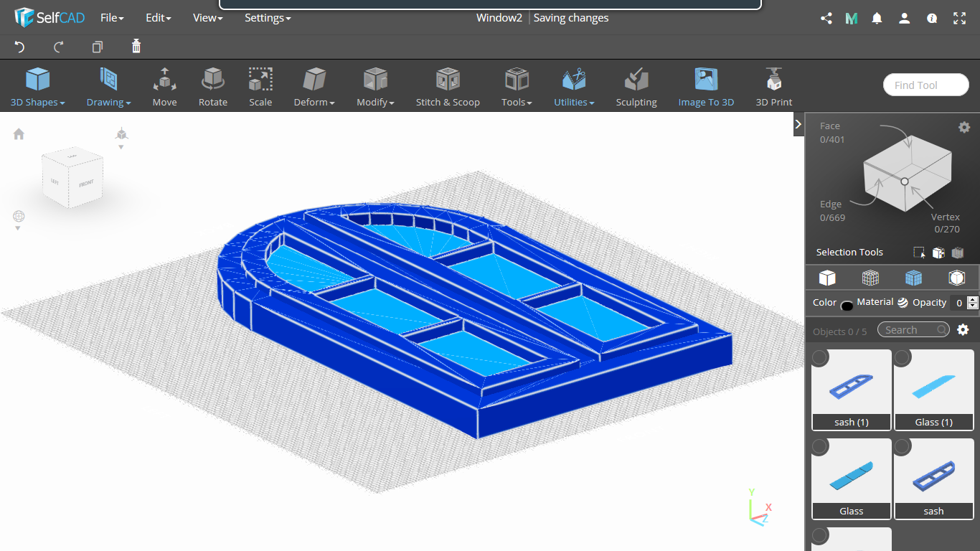980x551 pixels.
Task: Open the objects list settings gear
Action: [x=963, y=330]
